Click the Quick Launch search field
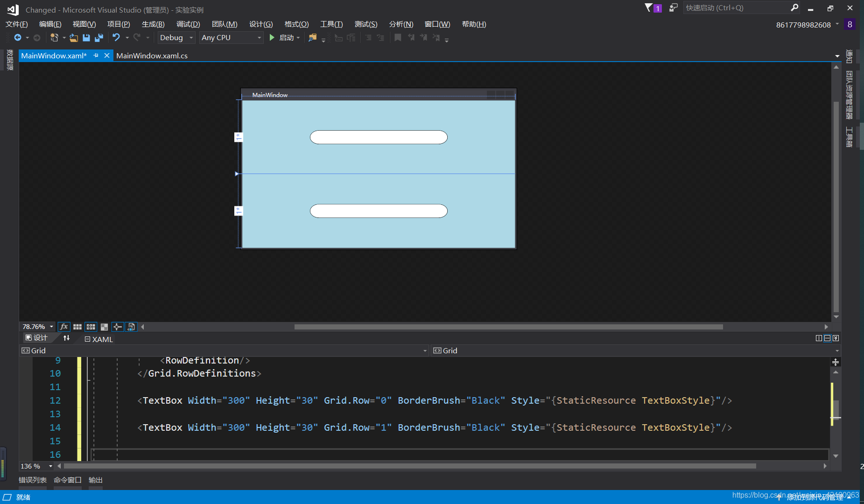864x504 pixels. (x=737, y=7)
